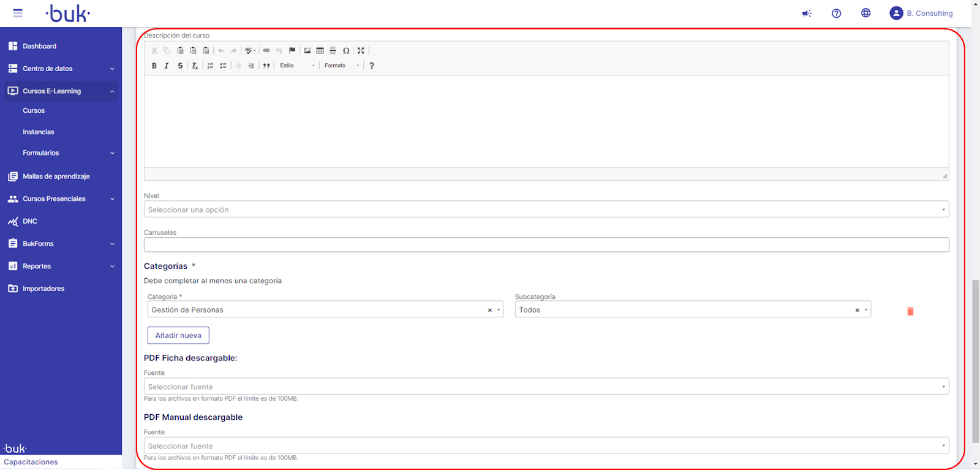Screen dimensions: 980x470
Task: Open the language globe icon
Action: [865, 13]
